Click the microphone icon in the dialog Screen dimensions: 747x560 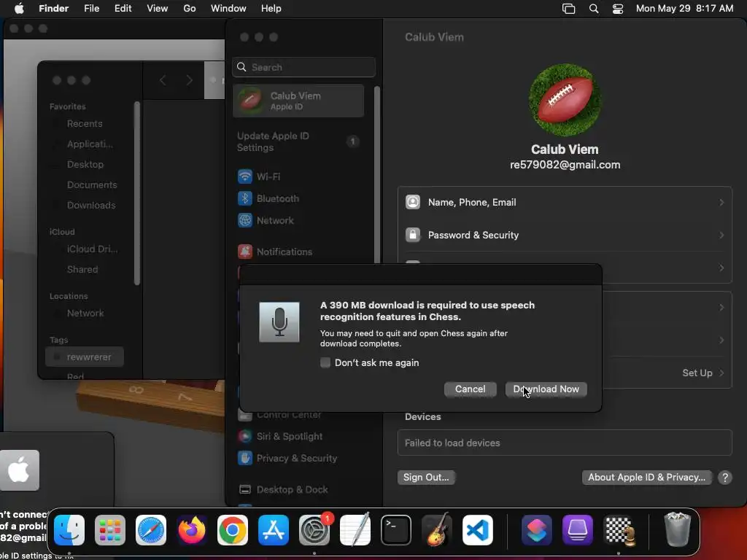pyautogui.click(x=279, y=322)
